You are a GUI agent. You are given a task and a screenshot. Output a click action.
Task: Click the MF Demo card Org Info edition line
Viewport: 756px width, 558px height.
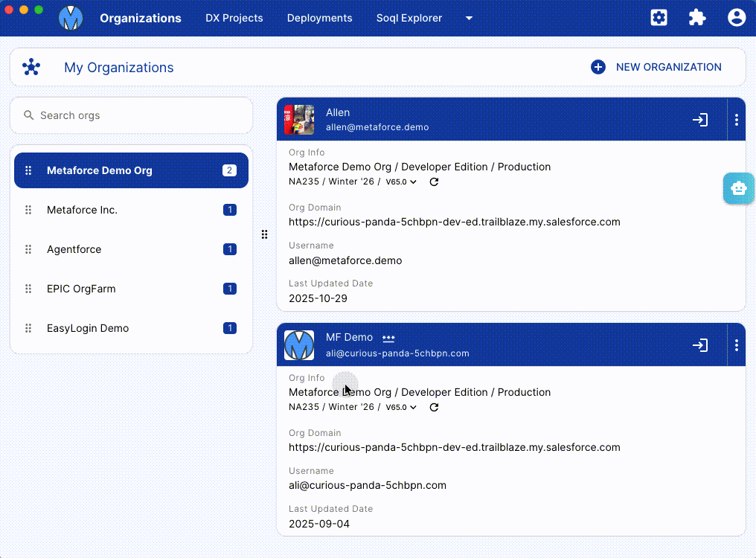[420, 392]
